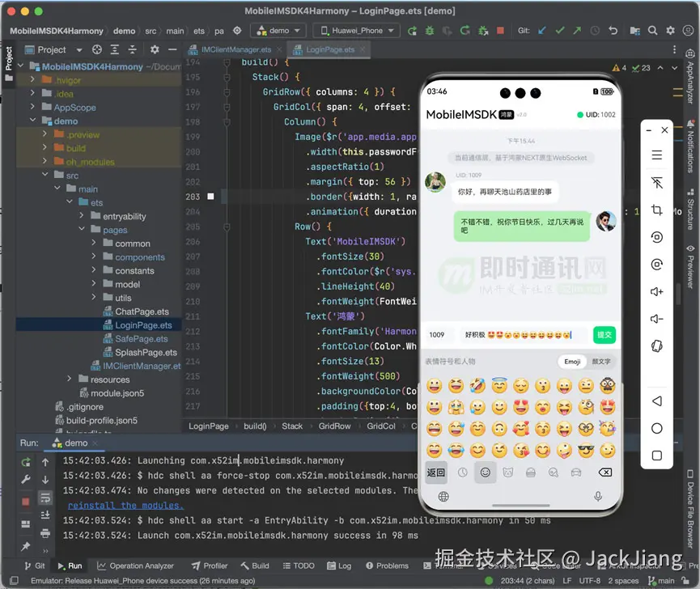Open the Operation Analyzer tab
This screenshot has width=700, height=589.
tap(136, 566)
